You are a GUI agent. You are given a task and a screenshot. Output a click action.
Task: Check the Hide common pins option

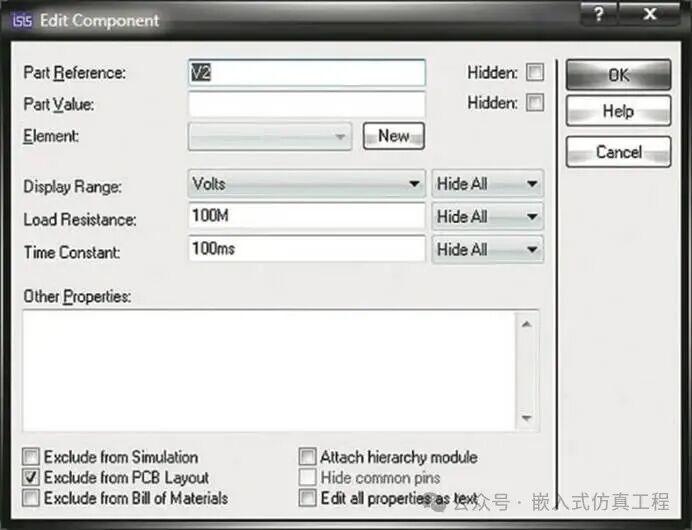308,477
